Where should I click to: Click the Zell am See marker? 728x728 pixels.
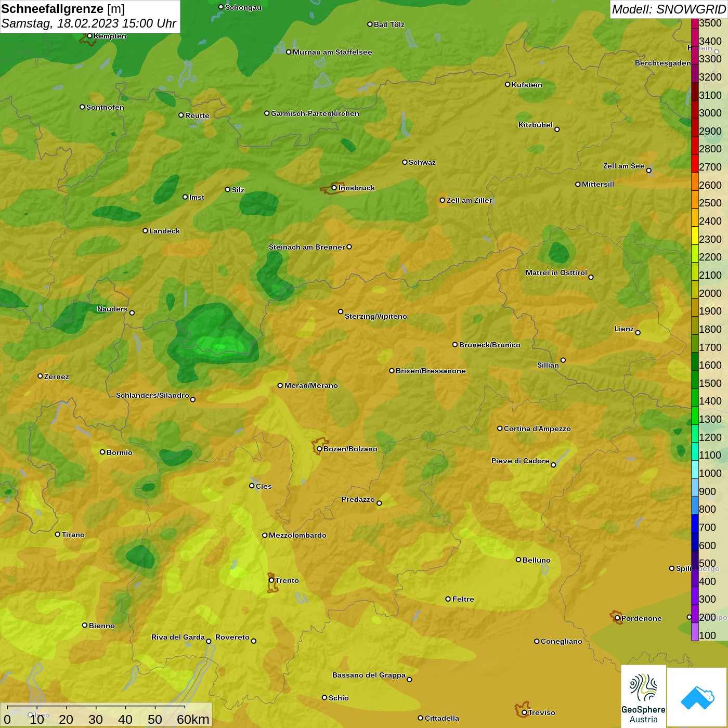coord(649,171)
